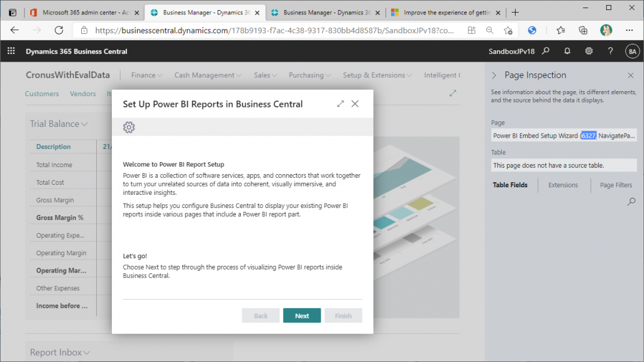Open the tab actions menu icon
This screenshot has height=362, width=644.
tap(13, 13)
